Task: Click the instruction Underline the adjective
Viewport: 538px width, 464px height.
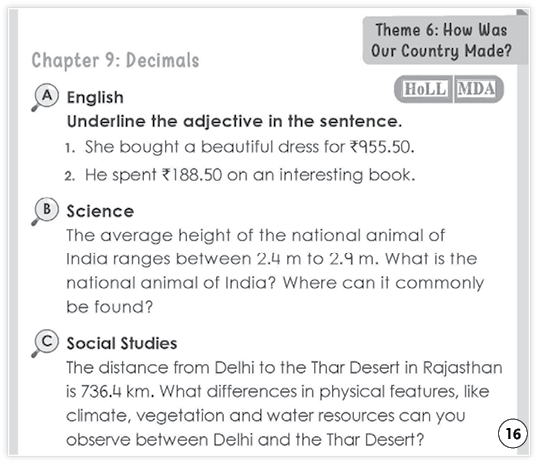Action: (x=234, y=121)
